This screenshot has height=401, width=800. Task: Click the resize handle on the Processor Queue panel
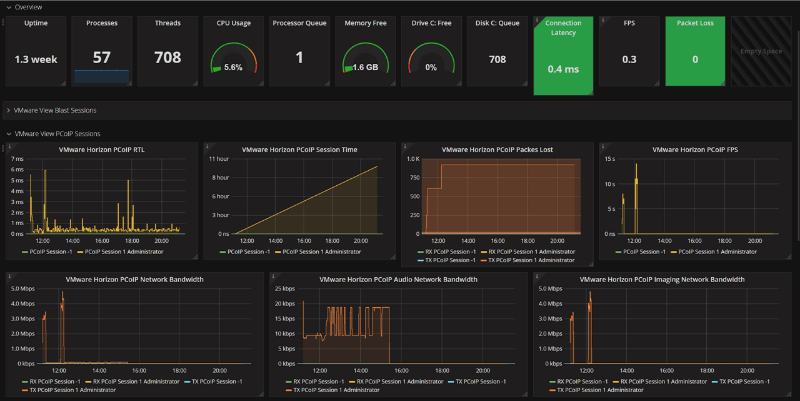point(327,83)
